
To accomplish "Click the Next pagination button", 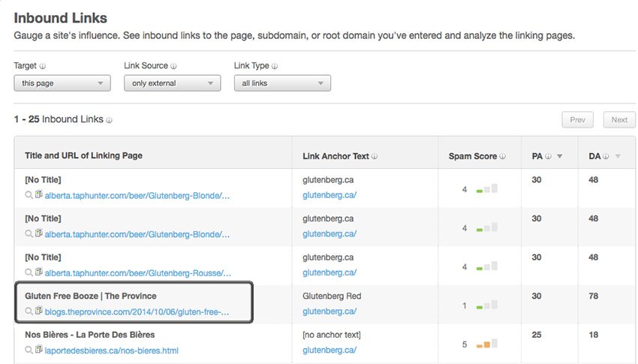I will coord(619,120).
